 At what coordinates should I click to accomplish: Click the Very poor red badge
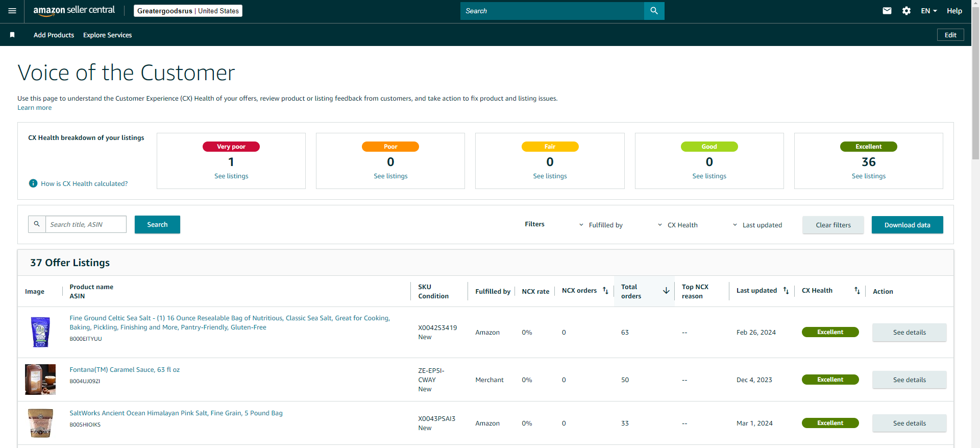tap(231, 147)
